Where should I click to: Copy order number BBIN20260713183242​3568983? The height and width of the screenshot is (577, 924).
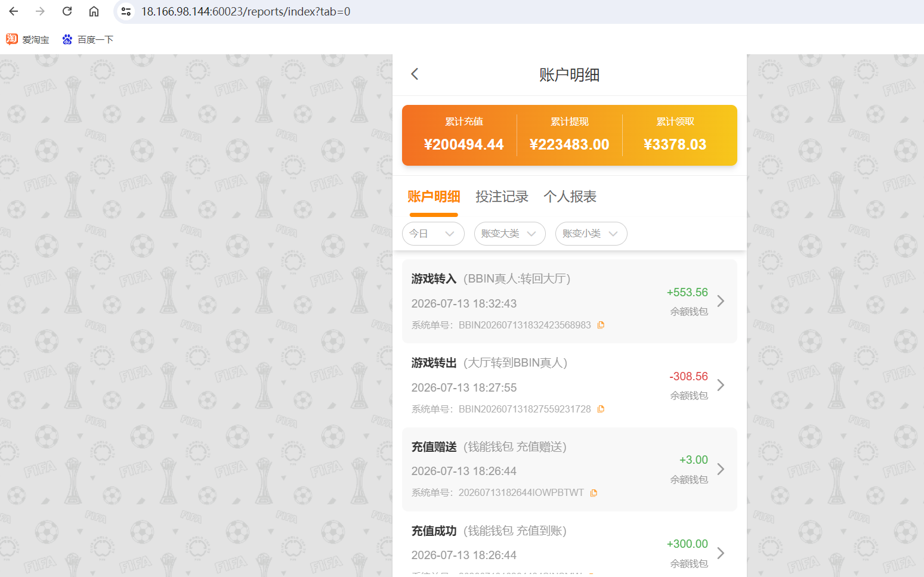pos(601,325)
